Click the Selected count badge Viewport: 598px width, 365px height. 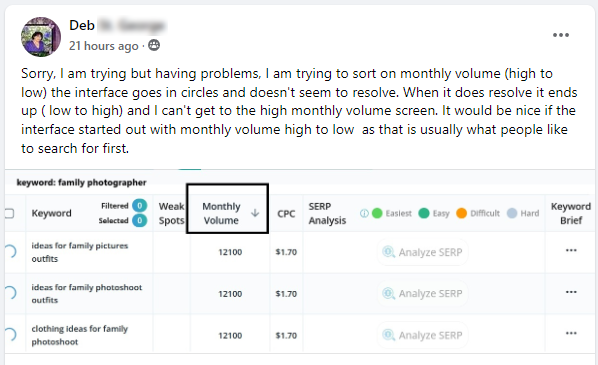pyautogui.click(x=140, y=220)
